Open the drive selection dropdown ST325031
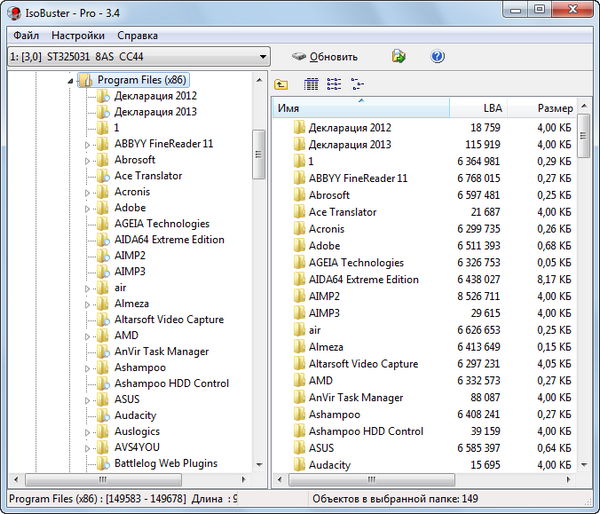 139,57
